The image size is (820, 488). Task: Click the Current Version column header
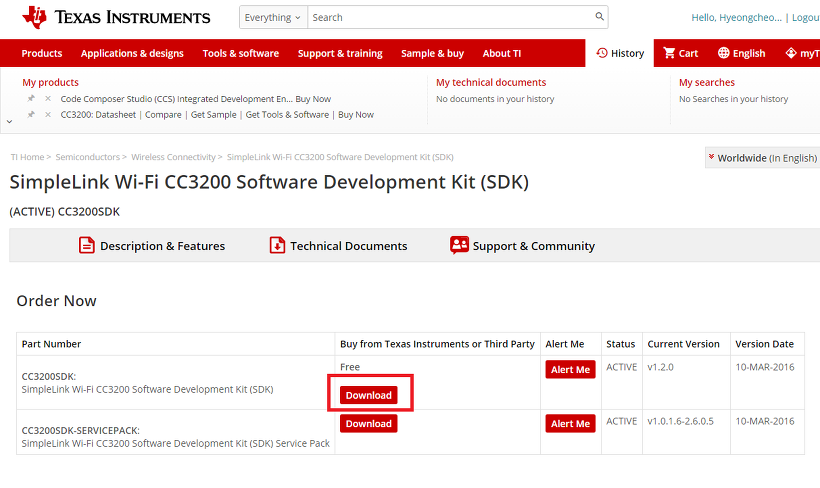coord(684,344)
